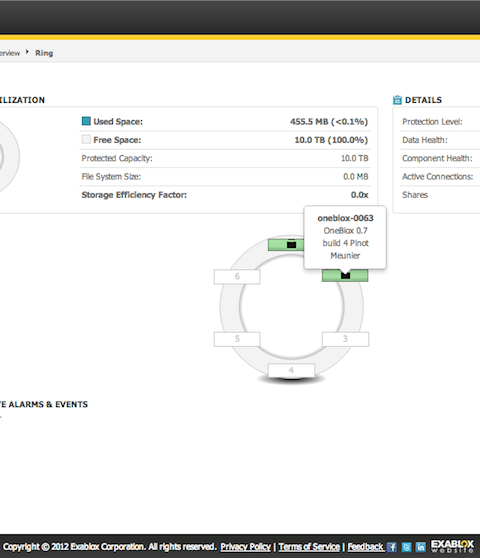Click empty ring slot 4
The width and height of the screenshot is (480, 558).
point(291,370)
